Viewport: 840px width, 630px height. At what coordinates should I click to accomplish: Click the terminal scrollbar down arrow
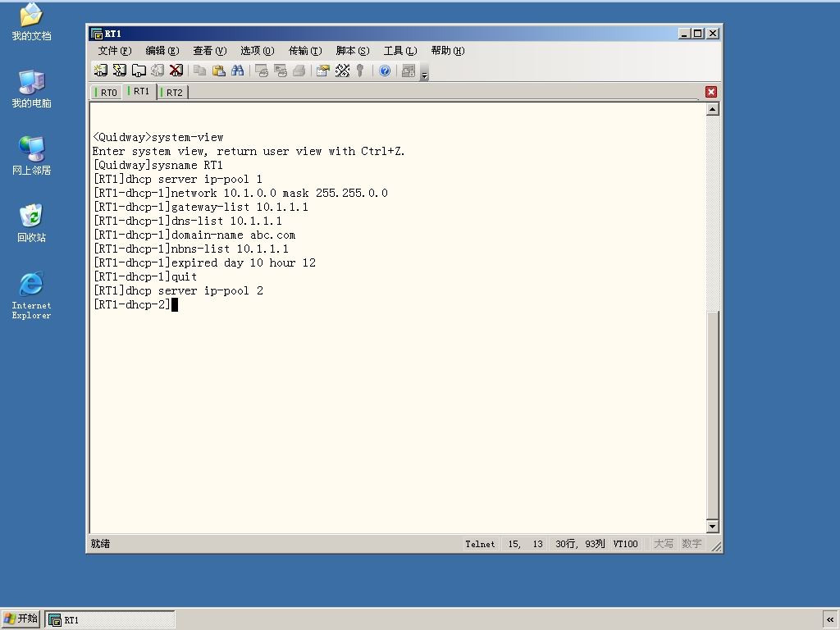point(713,527)
